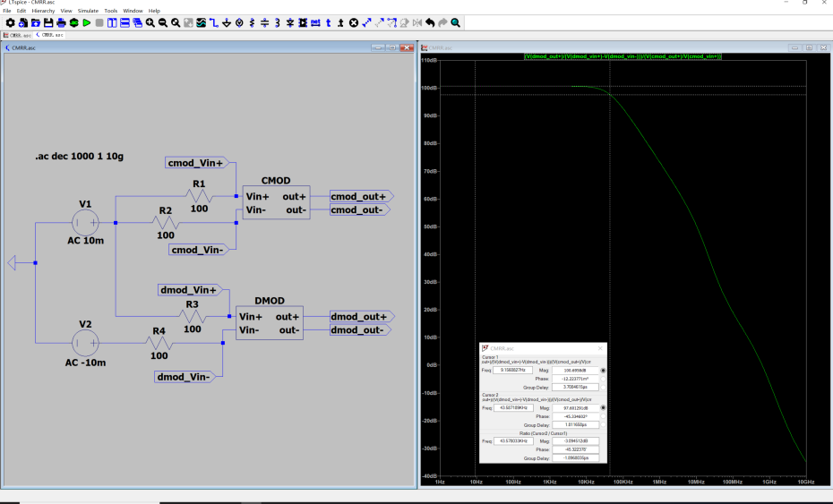Viewport: 833px width, 504px height.
Task: Click the V1 voltage source symbol
Action: [x=85, y=223]
